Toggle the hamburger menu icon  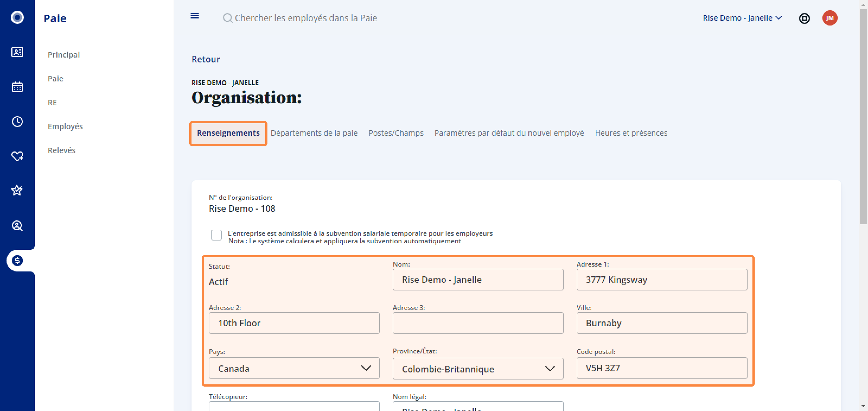point(195,16)
